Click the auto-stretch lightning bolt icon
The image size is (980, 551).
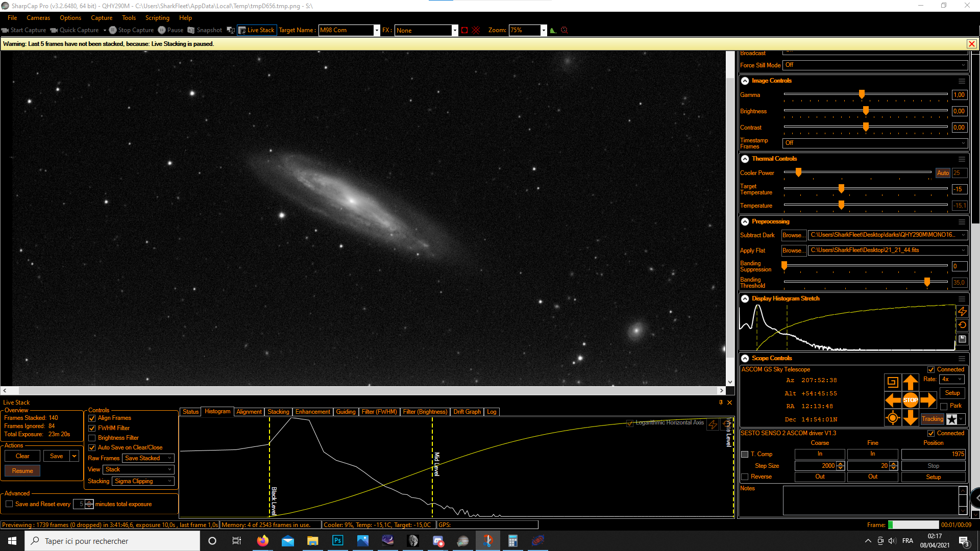pos(962,311)
